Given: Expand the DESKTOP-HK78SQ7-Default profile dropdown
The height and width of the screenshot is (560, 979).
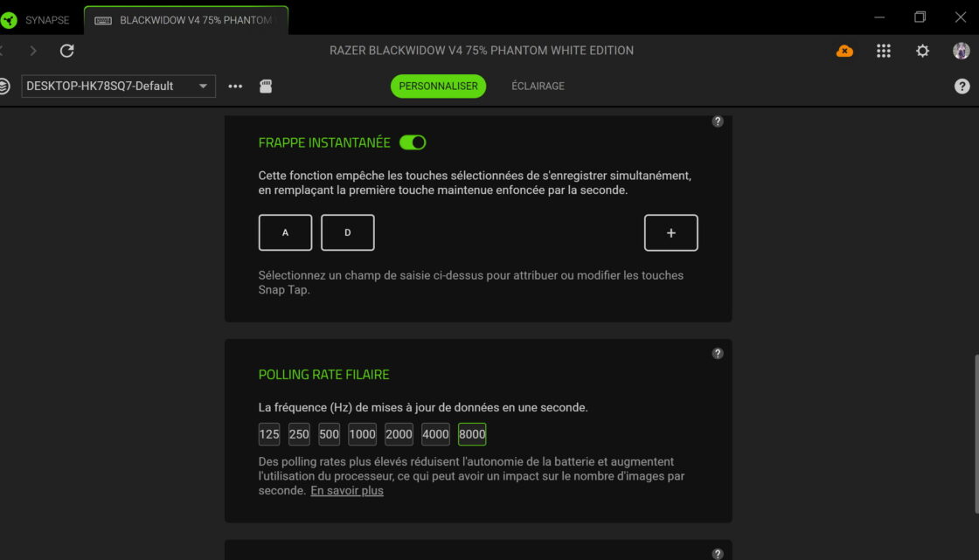Looking at the screenshot, I should [118, 86].
